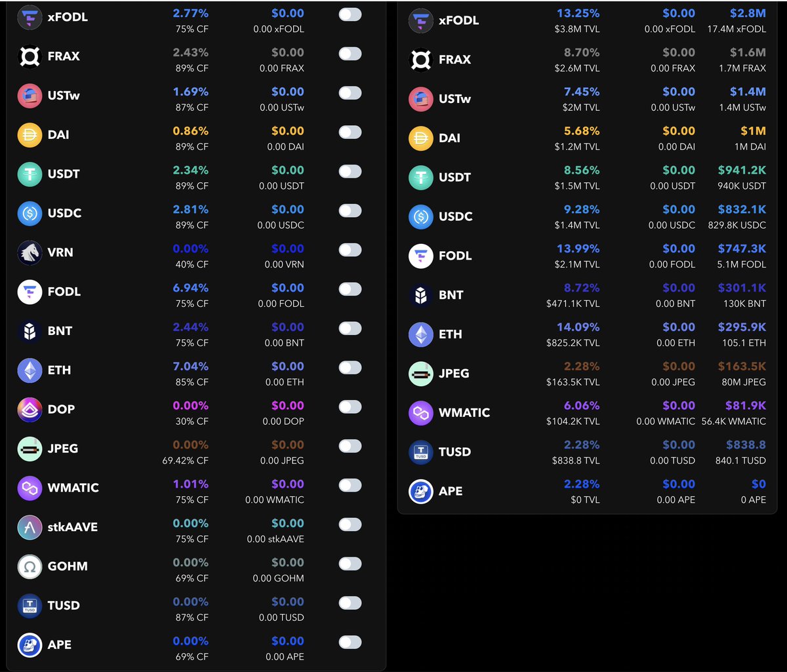Enable the BNT collateral switch
The image size is (787, 672).
pyautogui.click(x=350, y=328)
